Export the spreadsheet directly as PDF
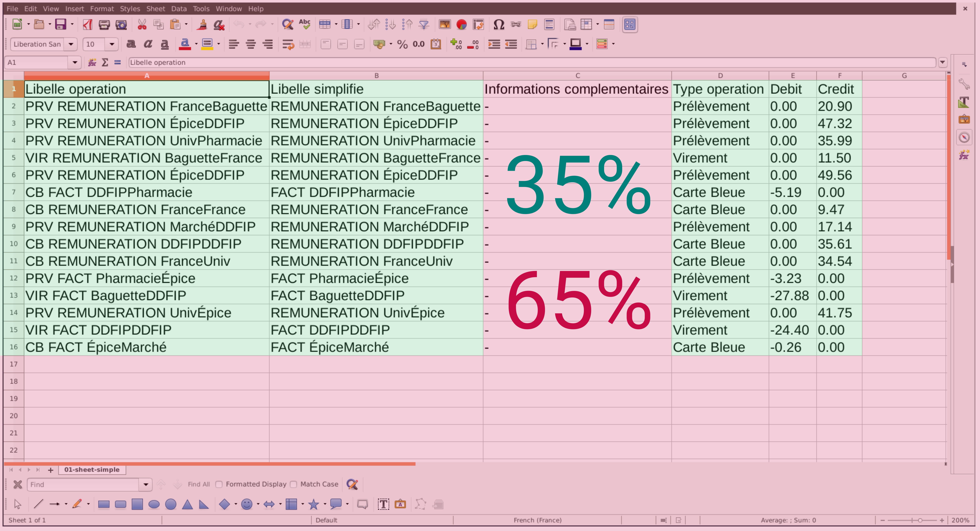980x531 pixels. pyautogui.click(x=87, y=24)
